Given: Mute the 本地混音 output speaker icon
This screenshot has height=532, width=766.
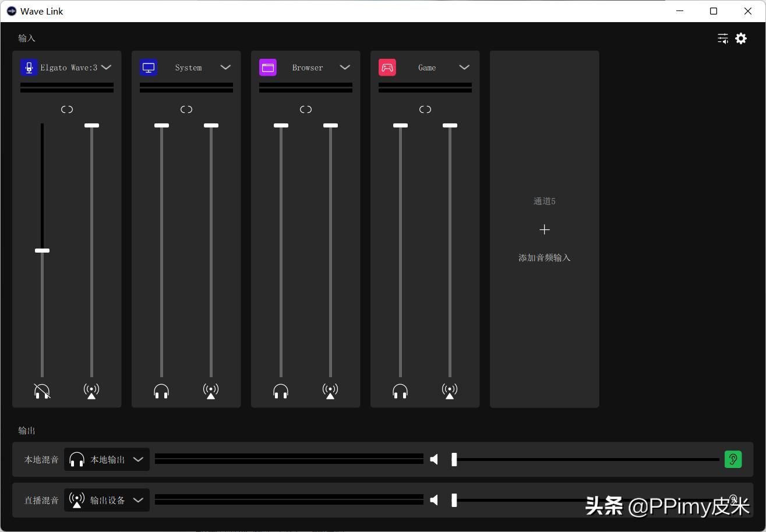Looking at the screenshot, I should coord(433,459).
